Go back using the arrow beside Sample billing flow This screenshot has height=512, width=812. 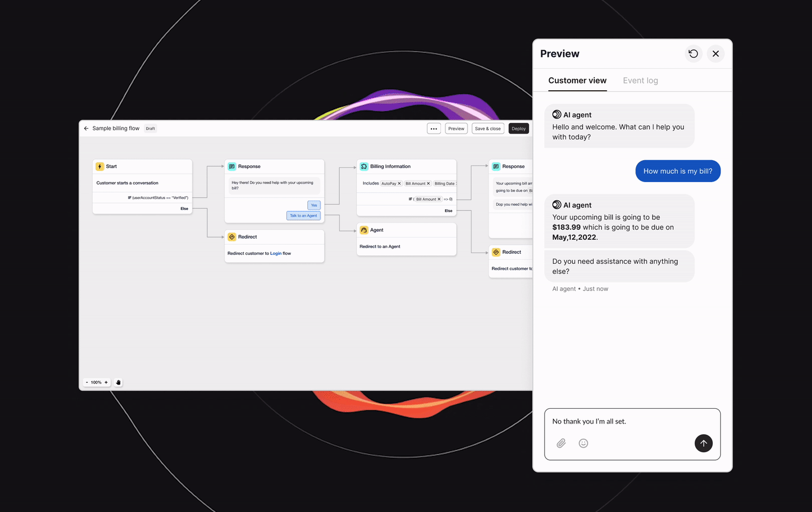point(86,129)
